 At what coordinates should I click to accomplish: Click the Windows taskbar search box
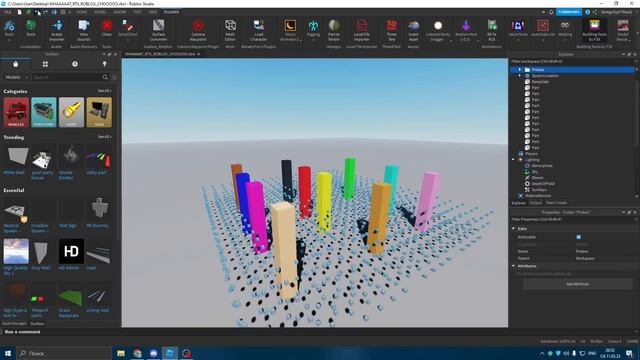pyautogui.click(x=64, y=353)
